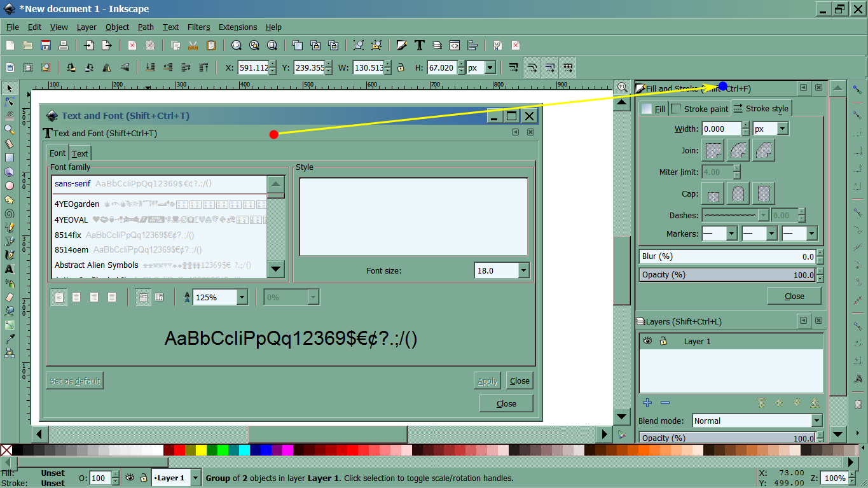Open the line spacing 125% dropdown
Screen dimensions: 868x488
click(242, 297)
